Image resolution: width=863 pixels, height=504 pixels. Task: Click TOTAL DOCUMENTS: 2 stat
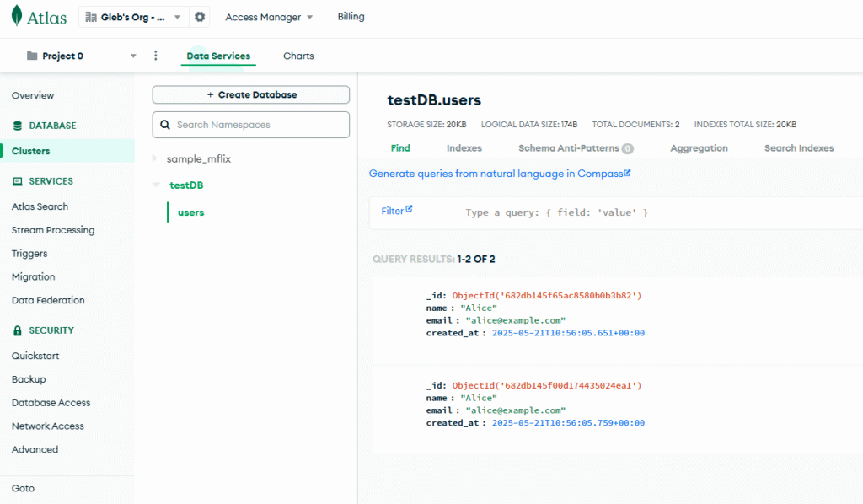tap(635, 125)
